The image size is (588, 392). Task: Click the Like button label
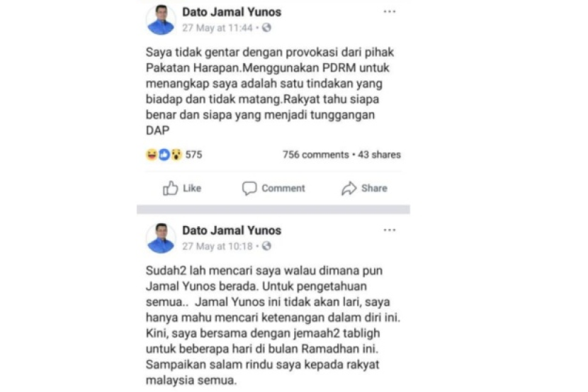tap(192, 188)
